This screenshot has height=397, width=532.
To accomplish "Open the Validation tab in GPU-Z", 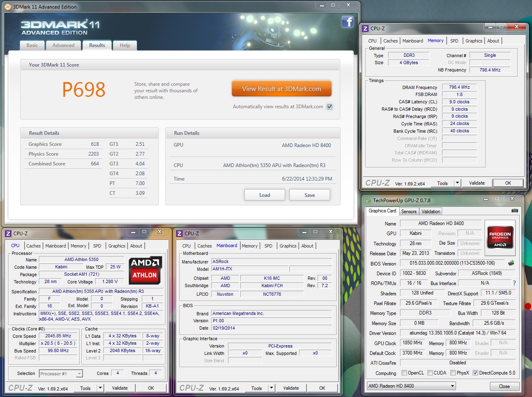I will pos(431,212).
